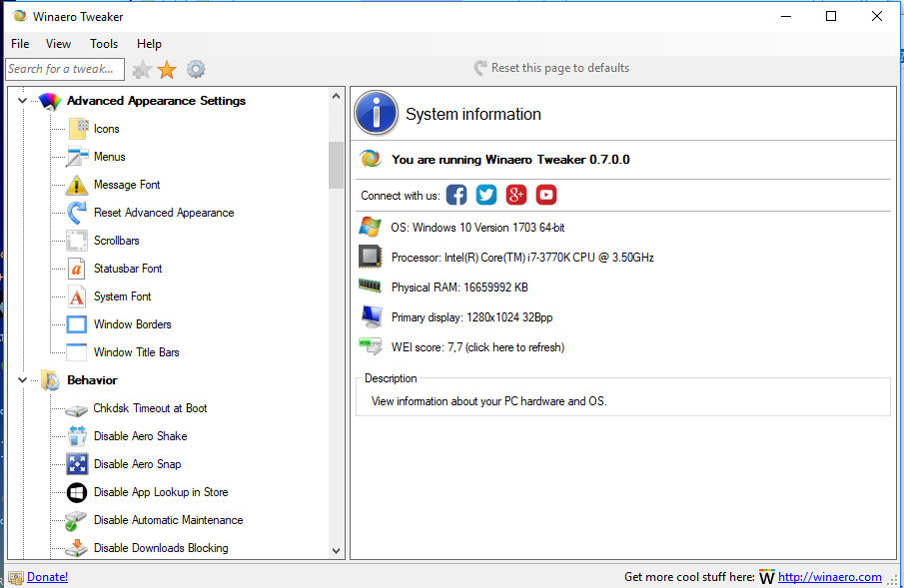The width and height of the screenshot is (904, 588).
Task: Click the Disable Aero Snap icon
Action: (x=77, y=464)
